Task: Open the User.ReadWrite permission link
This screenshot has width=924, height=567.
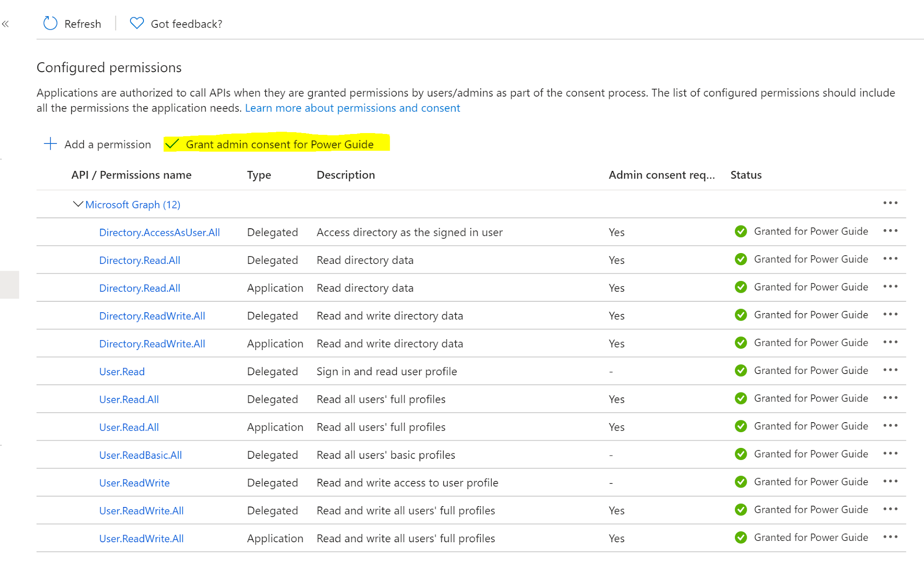Action: click(134, 482)
